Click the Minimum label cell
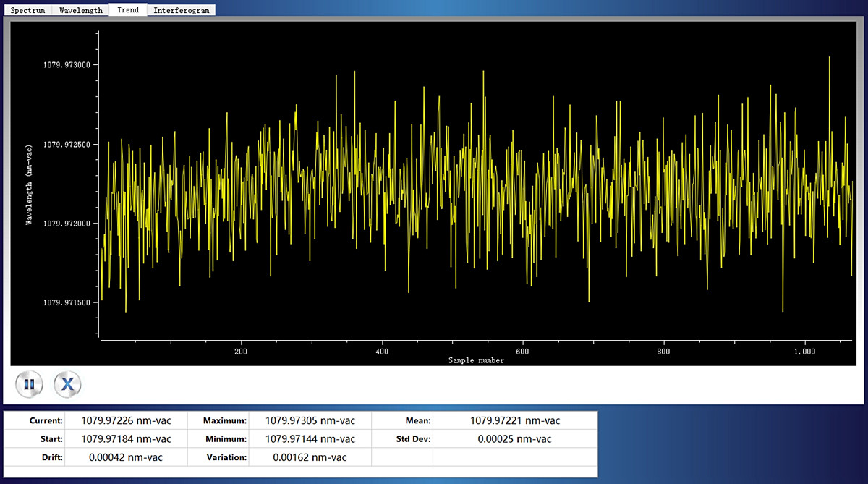Screen dimensions: 868x484 (218, 438)
